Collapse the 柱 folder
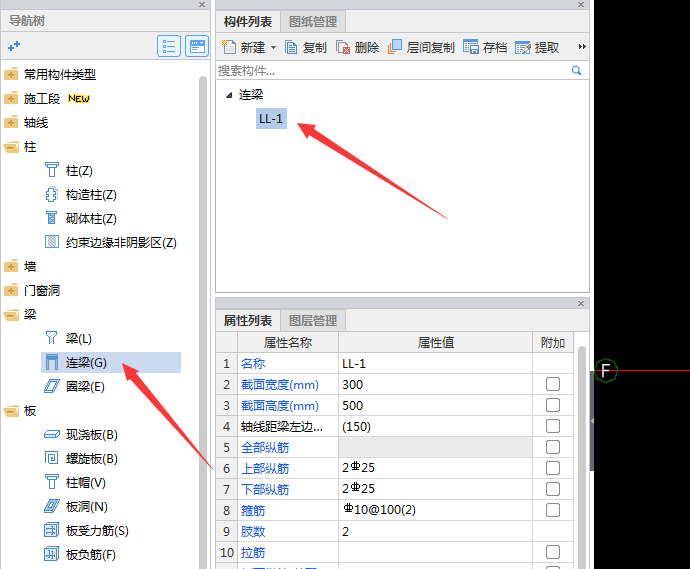 coord(11,146)
